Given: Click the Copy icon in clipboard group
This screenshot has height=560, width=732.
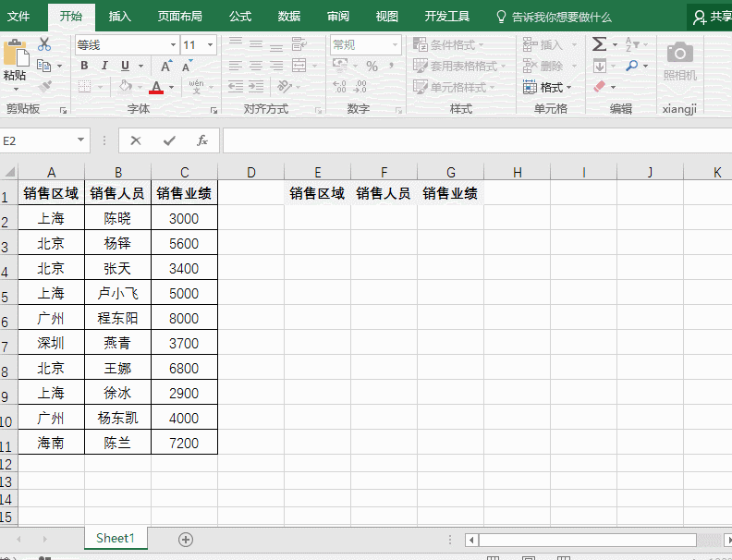Looking at the screenshot, I should click(43, 66).
